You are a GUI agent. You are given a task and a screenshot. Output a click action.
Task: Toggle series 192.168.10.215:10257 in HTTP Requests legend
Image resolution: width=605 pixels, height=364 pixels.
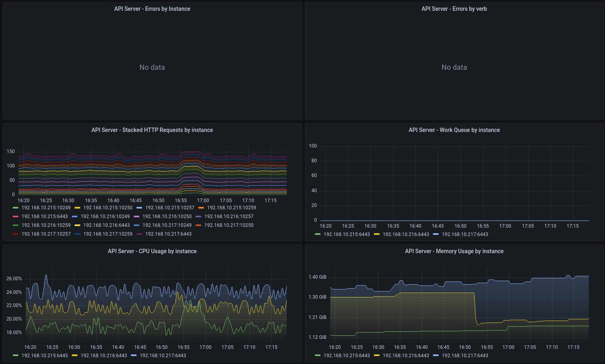click(170, 208)
